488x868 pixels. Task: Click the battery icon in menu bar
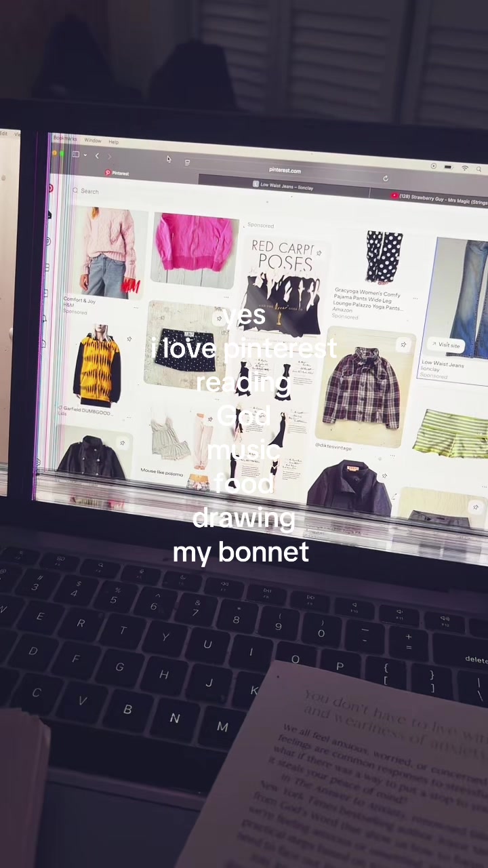pos(447,167)
